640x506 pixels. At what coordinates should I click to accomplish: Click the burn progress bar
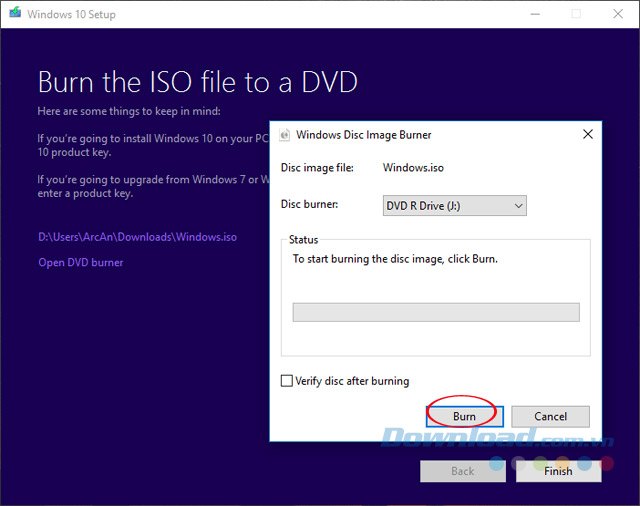436,312
